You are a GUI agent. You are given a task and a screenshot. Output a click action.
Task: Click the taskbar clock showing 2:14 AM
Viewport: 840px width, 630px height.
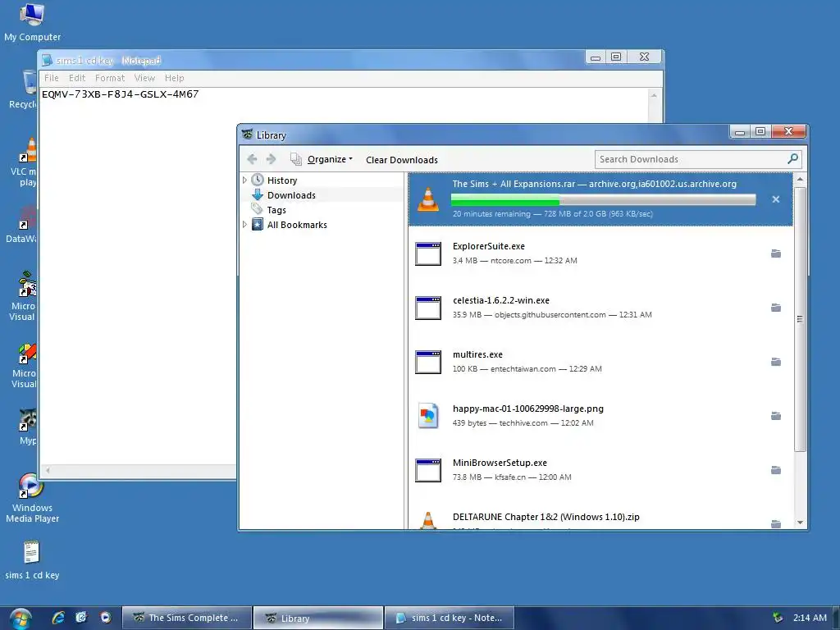pos(810,618)
